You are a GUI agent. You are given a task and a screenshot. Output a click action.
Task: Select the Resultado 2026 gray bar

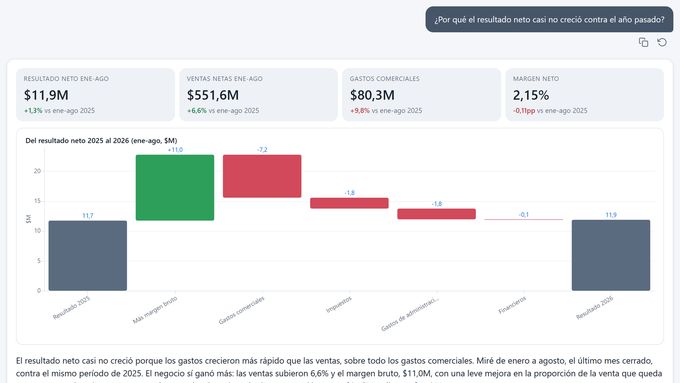point(611,255)
